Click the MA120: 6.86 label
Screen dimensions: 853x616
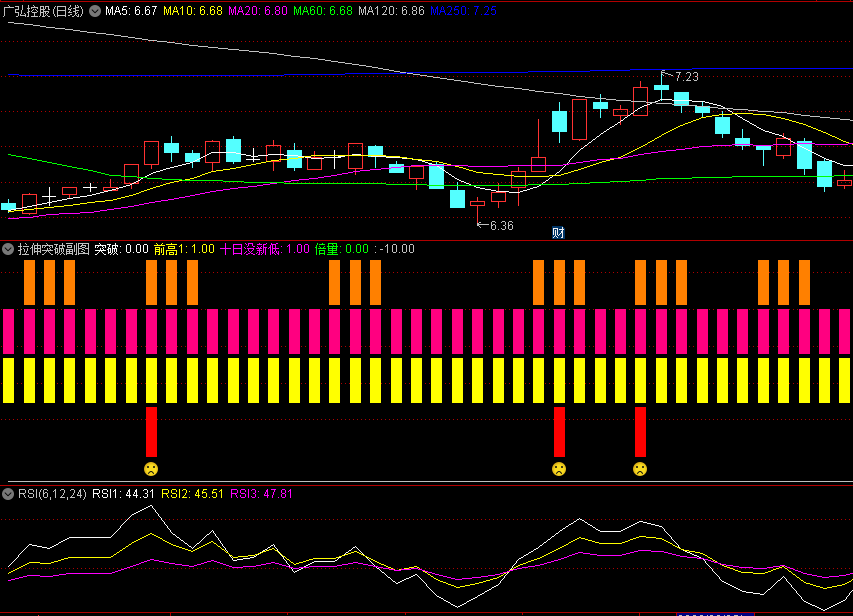[x=391, y=11]
